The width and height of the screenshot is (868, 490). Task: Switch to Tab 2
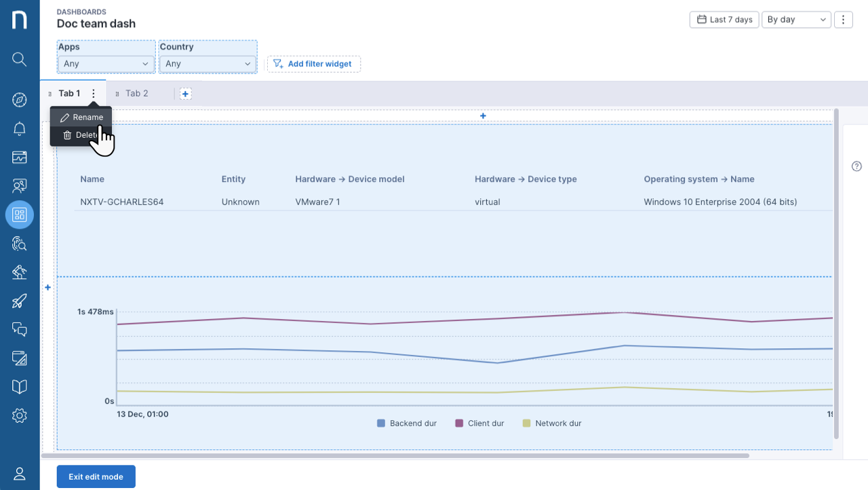(136, 94)
